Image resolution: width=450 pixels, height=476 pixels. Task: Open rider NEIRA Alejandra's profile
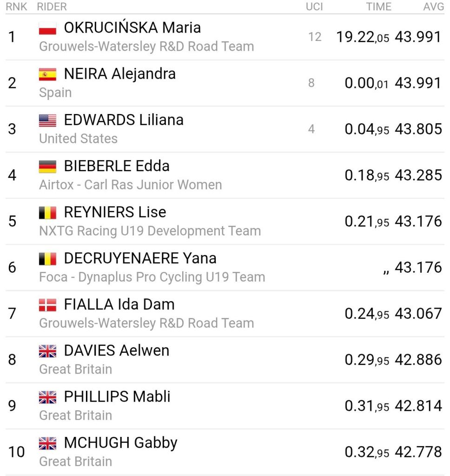tap(119, 74)
